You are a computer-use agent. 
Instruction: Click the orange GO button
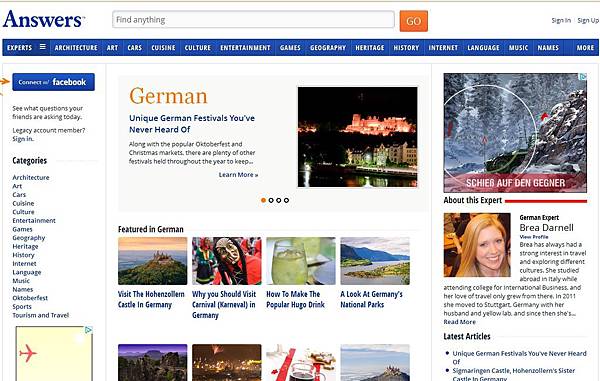click(x=414, y=21)
